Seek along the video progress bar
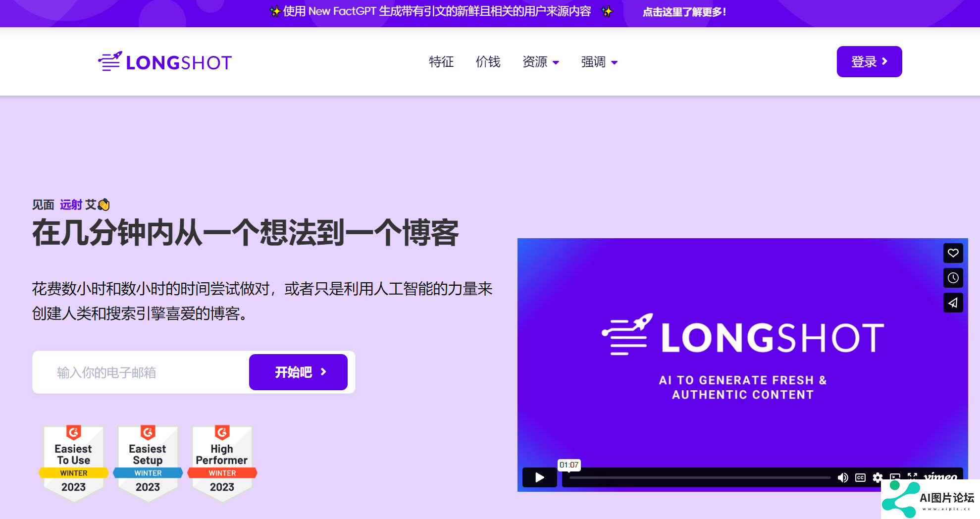Viewport: 980px width, 519px height. point(700,478)
